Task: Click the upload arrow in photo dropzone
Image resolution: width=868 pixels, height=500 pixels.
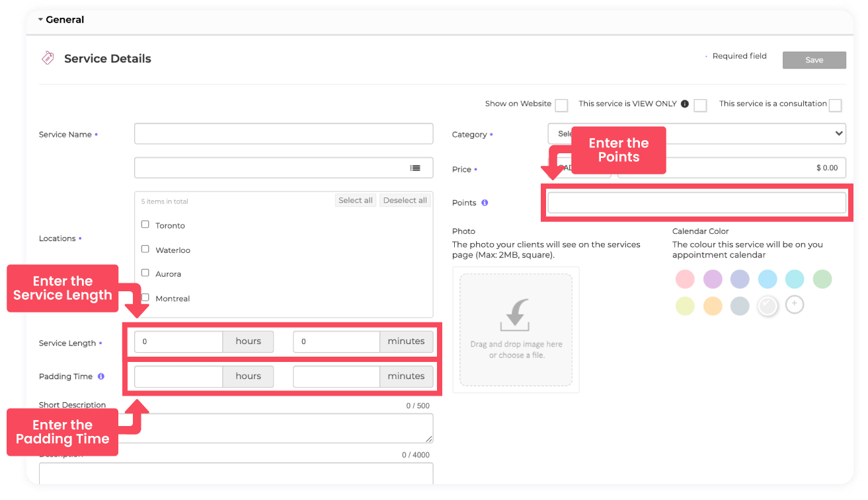Action: click(x=516, y=314)
